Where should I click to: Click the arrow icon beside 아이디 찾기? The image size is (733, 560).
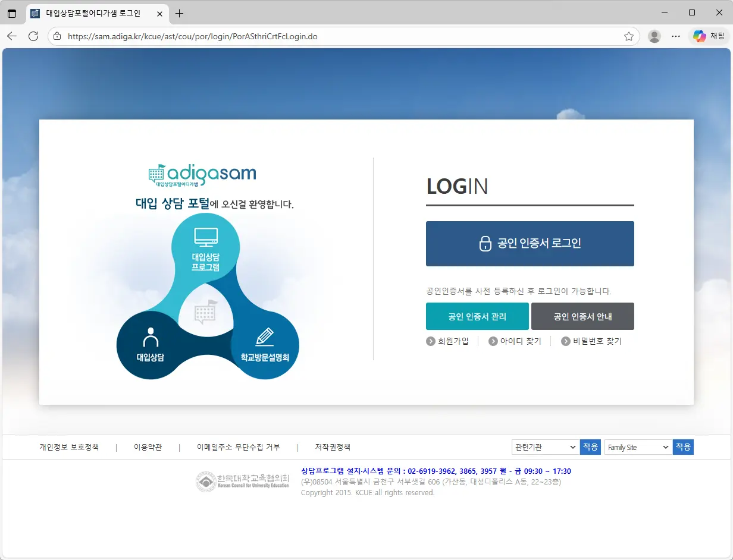click(493, 341)
